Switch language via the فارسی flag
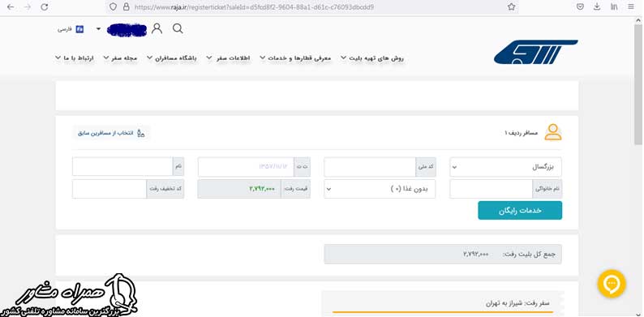The height and width of the screenshot is (317, 644). (71, 29)
